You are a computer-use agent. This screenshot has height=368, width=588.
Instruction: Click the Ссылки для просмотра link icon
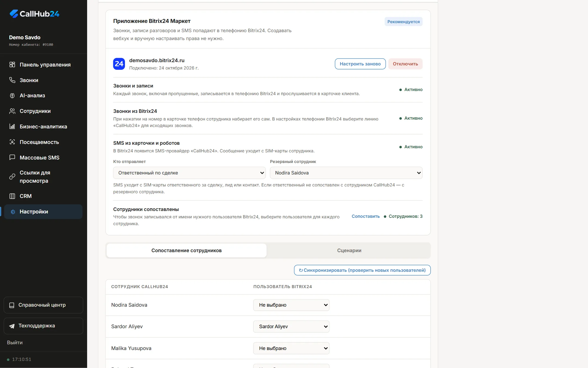12,177
